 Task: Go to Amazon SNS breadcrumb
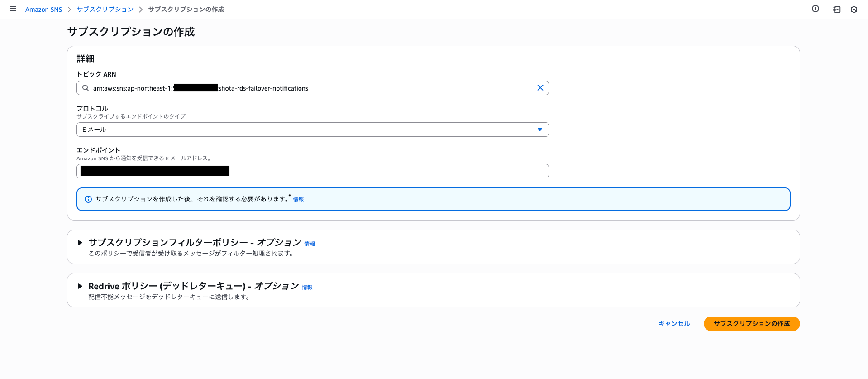click(43, 10)
